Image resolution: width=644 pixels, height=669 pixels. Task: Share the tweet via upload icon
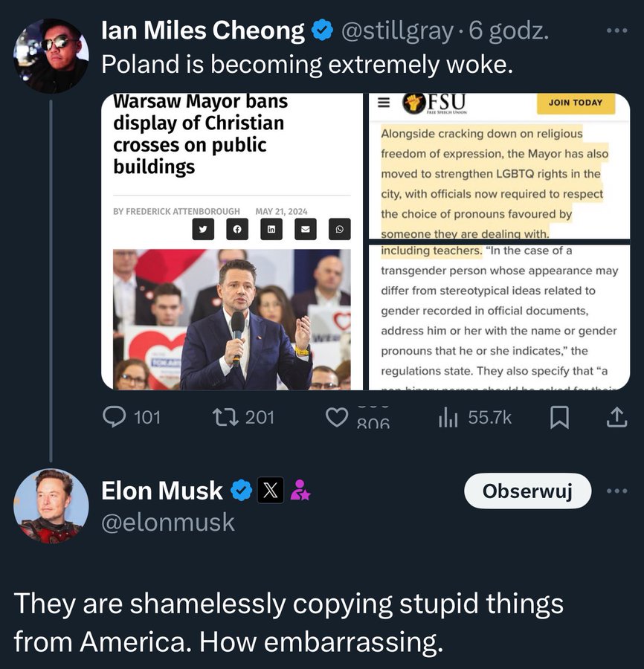[616, 418]
